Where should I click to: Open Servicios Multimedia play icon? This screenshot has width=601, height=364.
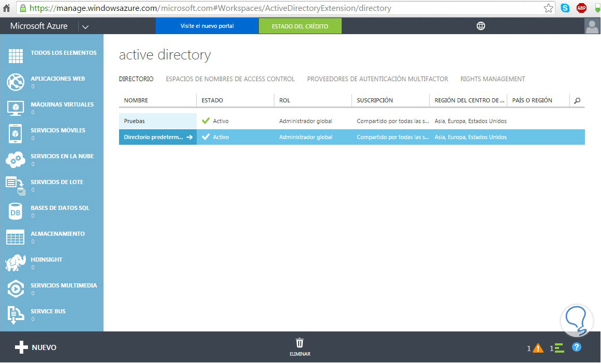[x=16, y=289]
